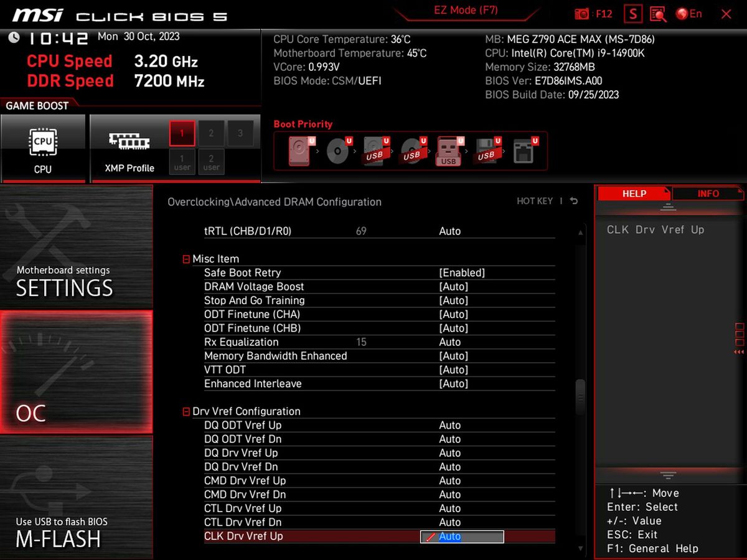This screenshot has height=560, width=747.
Task: Collapse the Misc Item section
Action: tap(186, 259)
